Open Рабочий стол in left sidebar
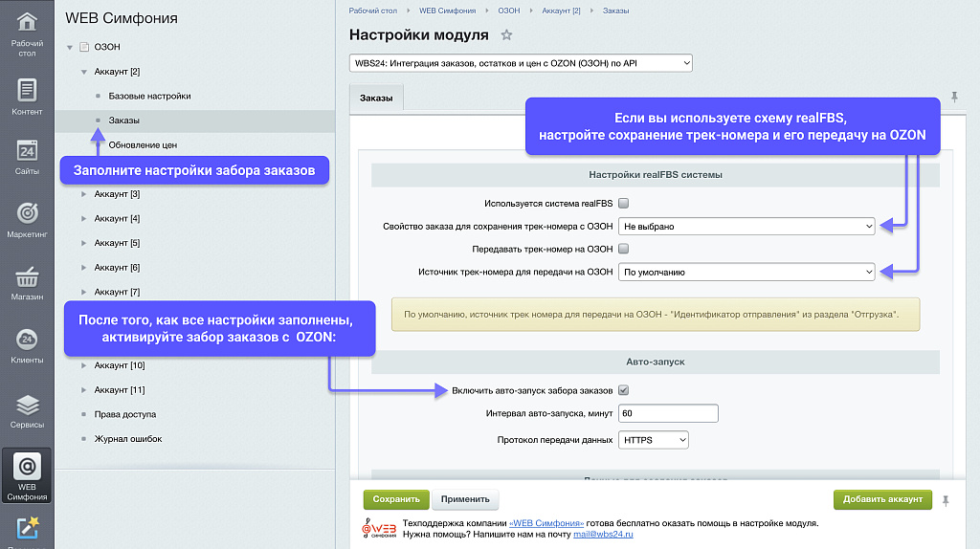This screenshot has height=549, width=980. 27,33
